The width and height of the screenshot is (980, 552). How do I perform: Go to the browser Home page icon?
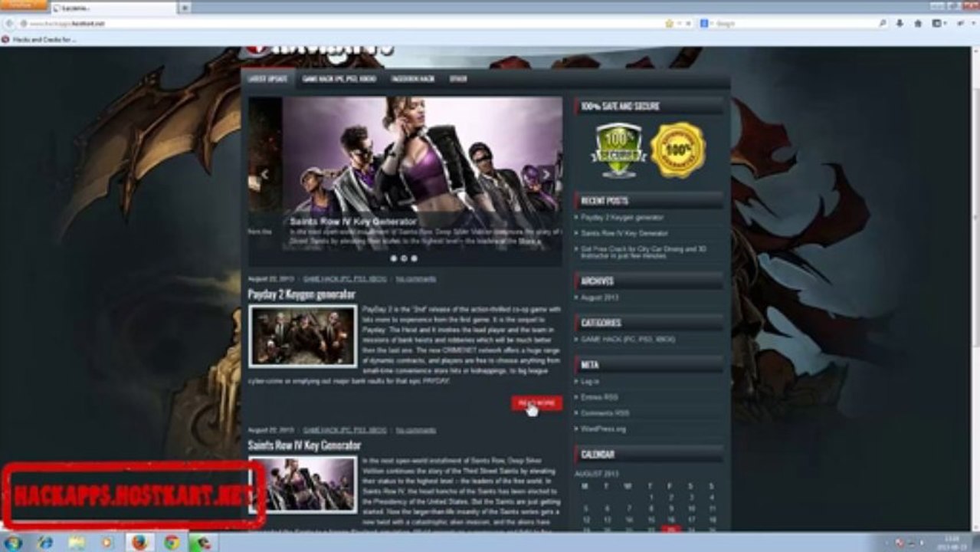[x=919, y=24]
